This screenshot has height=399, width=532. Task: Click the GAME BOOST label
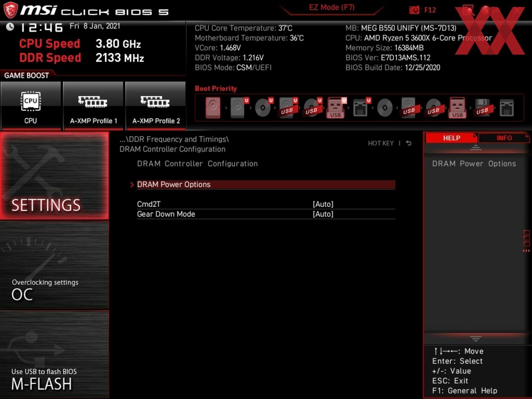pyautogui.click(x=27, y=75)
